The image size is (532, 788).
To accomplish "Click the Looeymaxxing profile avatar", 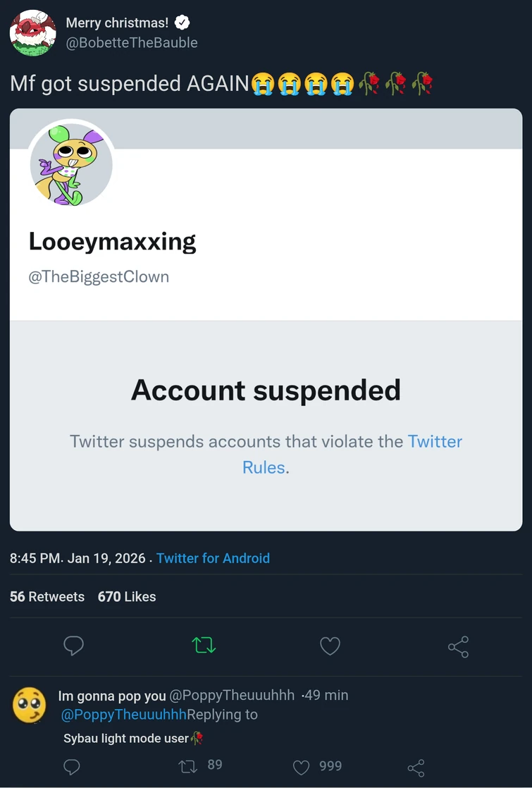I will tap(71, 164).
